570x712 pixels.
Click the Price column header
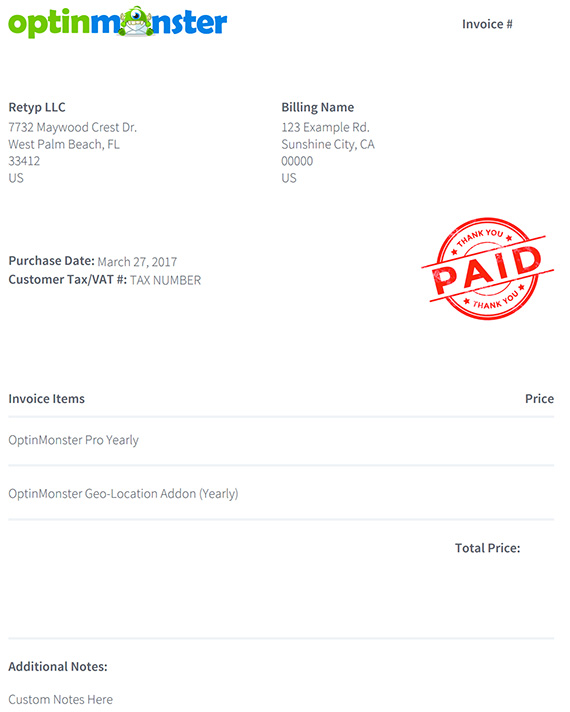click(x=540, y=399)
